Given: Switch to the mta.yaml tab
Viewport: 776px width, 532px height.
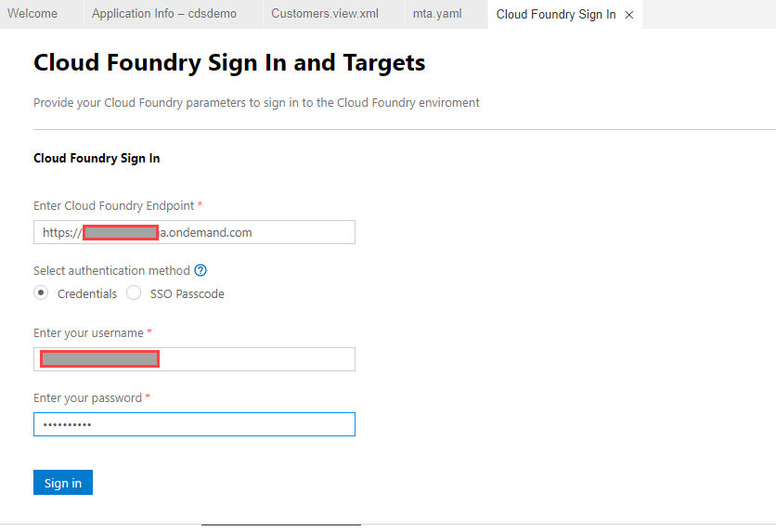Looking at the screenshot, I should tap(437, 14).
